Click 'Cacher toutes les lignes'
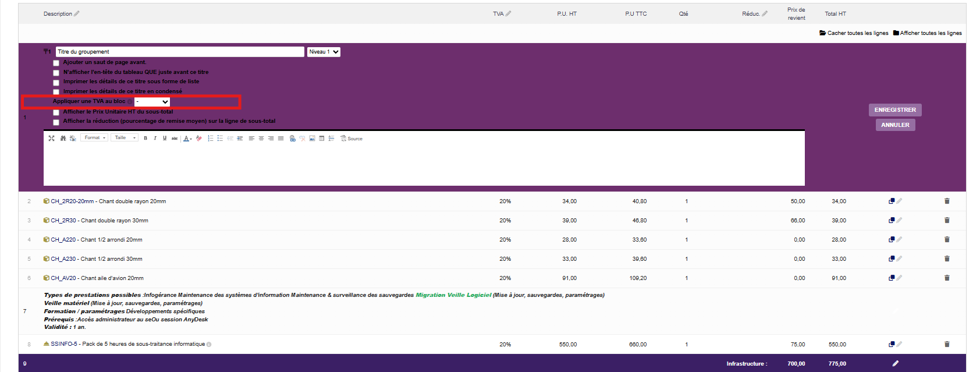The height and width of the screenshot is (372, 980). click(x=854, y=33)
